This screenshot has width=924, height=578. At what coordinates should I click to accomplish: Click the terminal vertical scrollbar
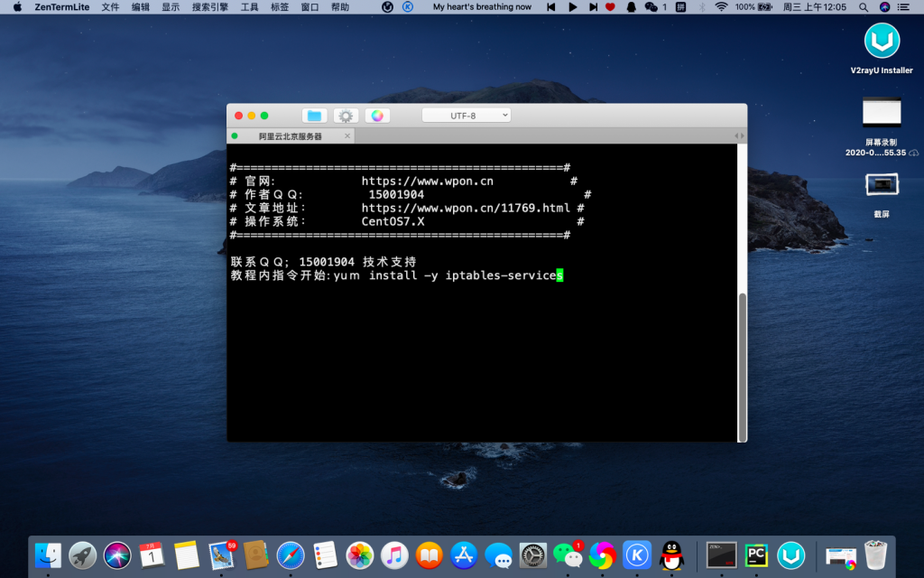point(742,366)
